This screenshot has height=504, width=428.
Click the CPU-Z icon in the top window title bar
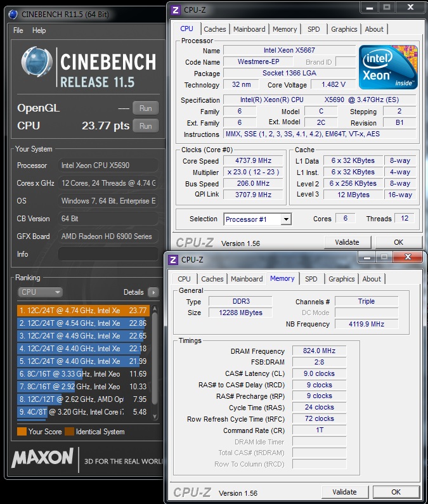(176, 10)
